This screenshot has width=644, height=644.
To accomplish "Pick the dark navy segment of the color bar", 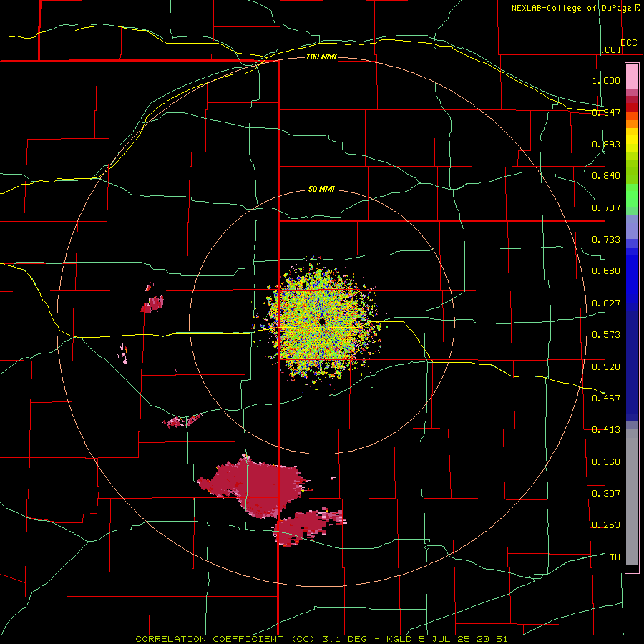I will tap(632, 366).
